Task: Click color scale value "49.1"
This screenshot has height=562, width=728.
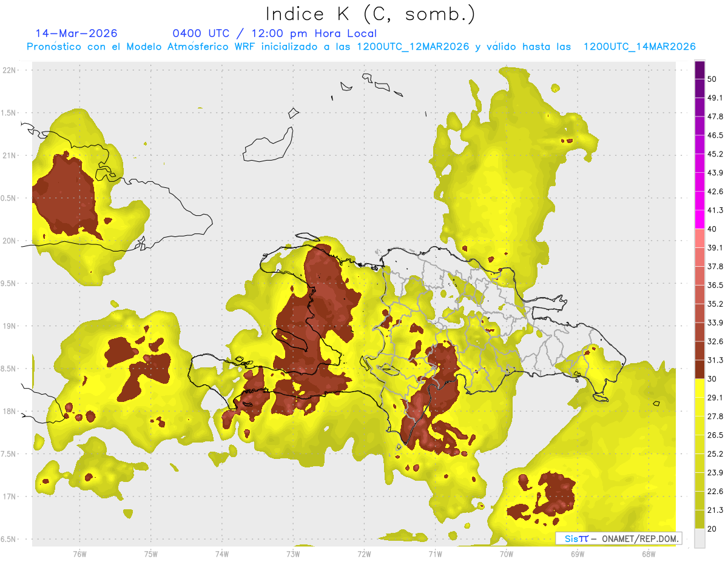Action: point(715,98)
